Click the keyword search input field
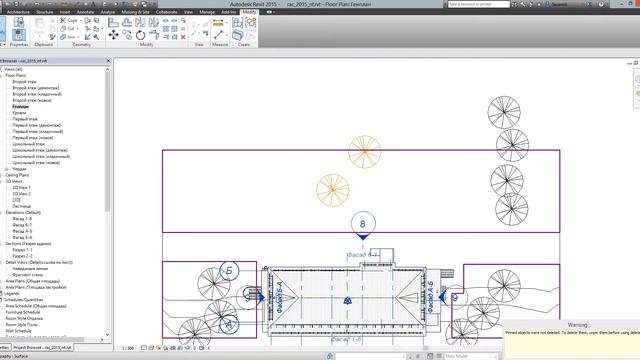Screen dimensions: 640x360 tap(479, 4)
